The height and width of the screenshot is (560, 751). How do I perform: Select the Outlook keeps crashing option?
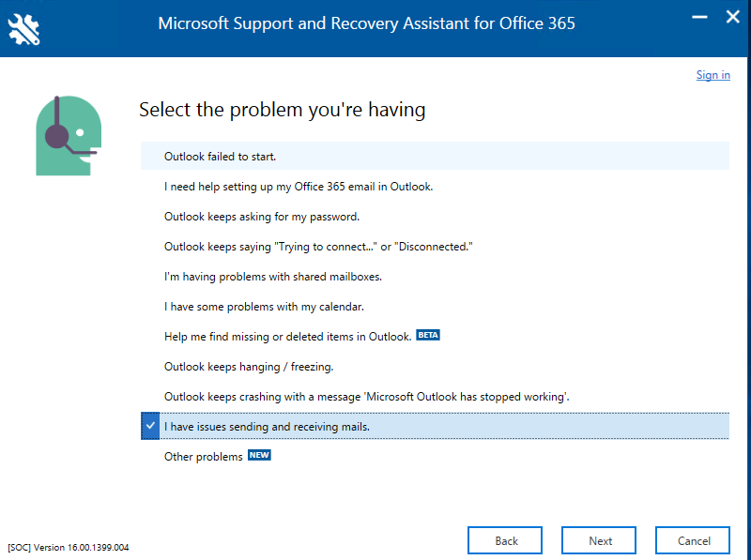[435, 396]
